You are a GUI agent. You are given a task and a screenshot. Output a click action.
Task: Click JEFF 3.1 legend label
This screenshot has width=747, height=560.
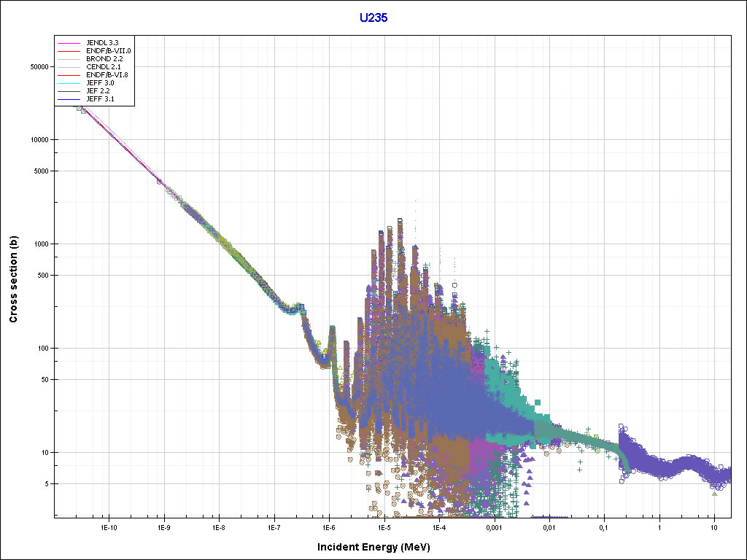(x=100, y=99)
